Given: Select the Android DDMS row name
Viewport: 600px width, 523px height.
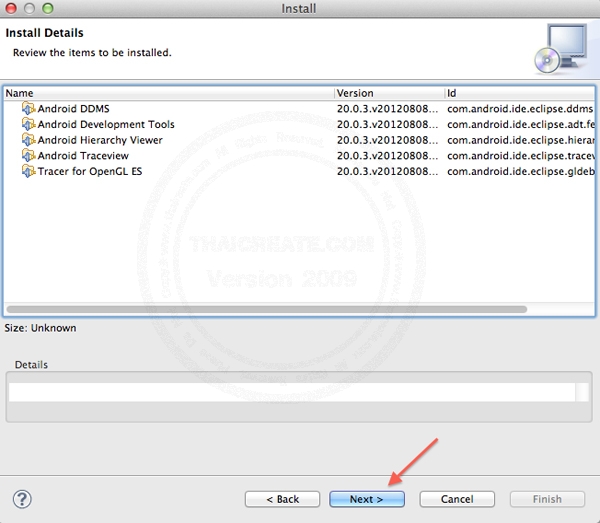Looking at the screenshot, I should 73,109.
